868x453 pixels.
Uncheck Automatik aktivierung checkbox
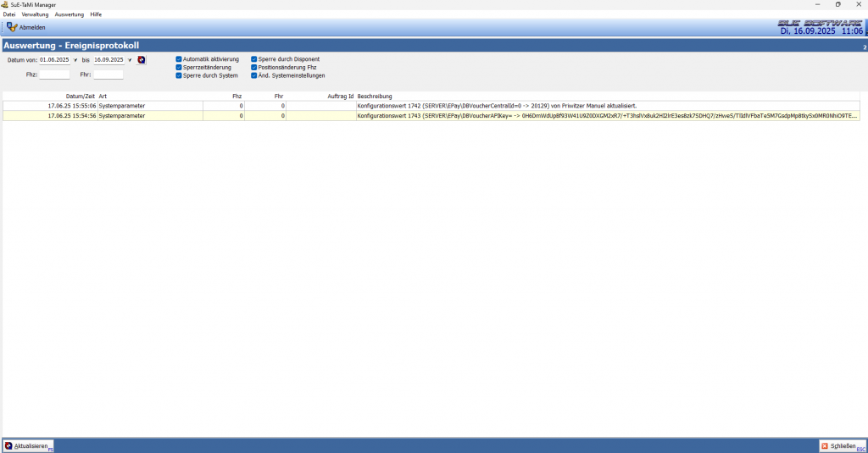pyautogui.click(x=179, y=59)
